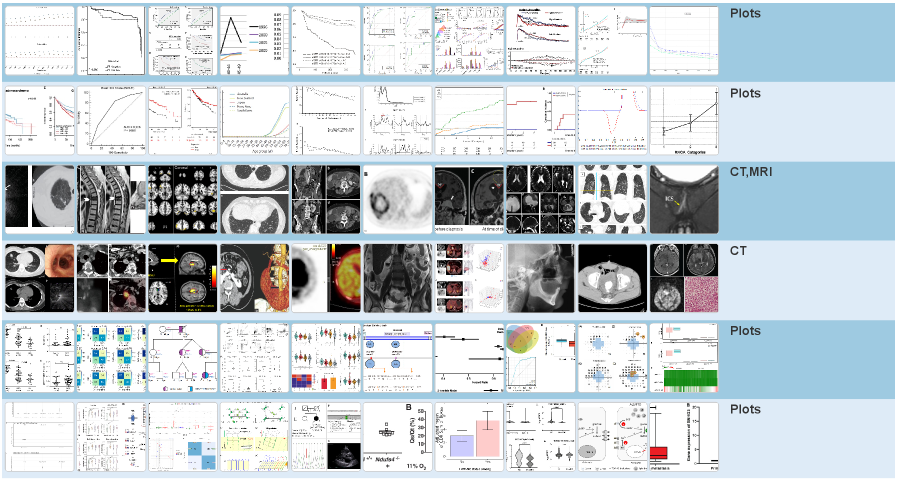The width and height of the screenshot is (897, 480).
Task: Click the CT row label
Action: [x=739, y=251]
